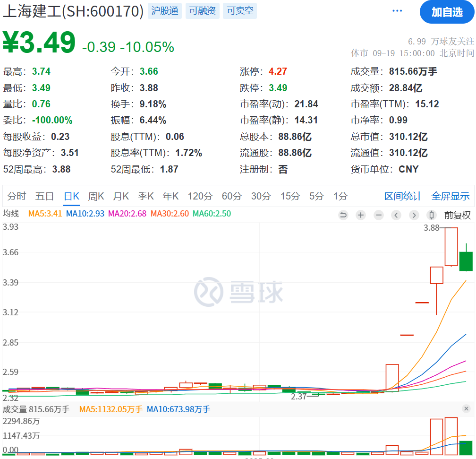Viewport: 476px width, 459px height.
Task: Click the 每股净资产 3.51 value
Action: [x=69, y=153]
